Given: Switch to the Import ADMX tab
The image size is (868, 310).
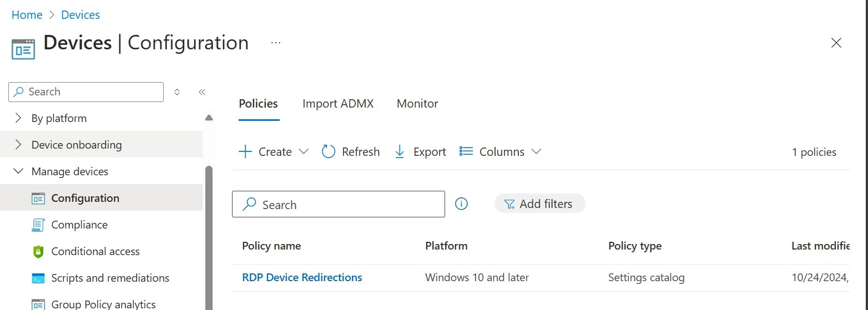Looking at the screenshot, I should (x=337, y=104).
